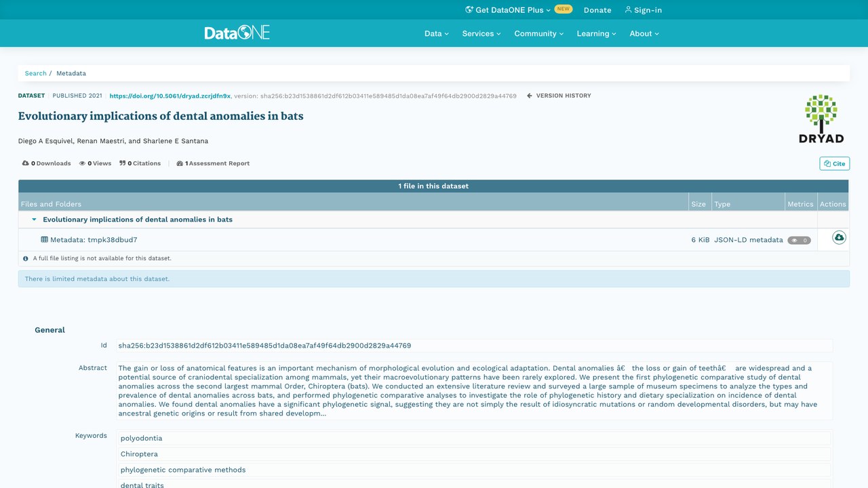Open the Services menu
This screenshot has height=488, width=868.
tap(481, 33)
